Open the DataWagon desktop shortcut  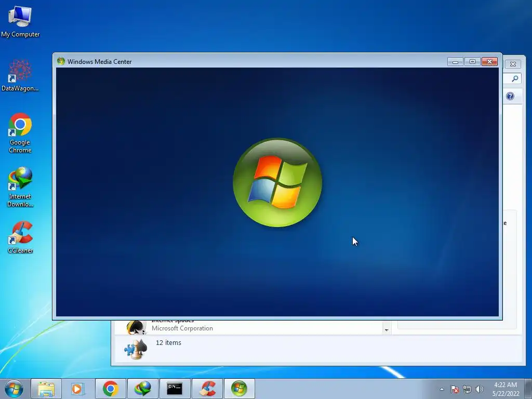(x=20, y=75)
